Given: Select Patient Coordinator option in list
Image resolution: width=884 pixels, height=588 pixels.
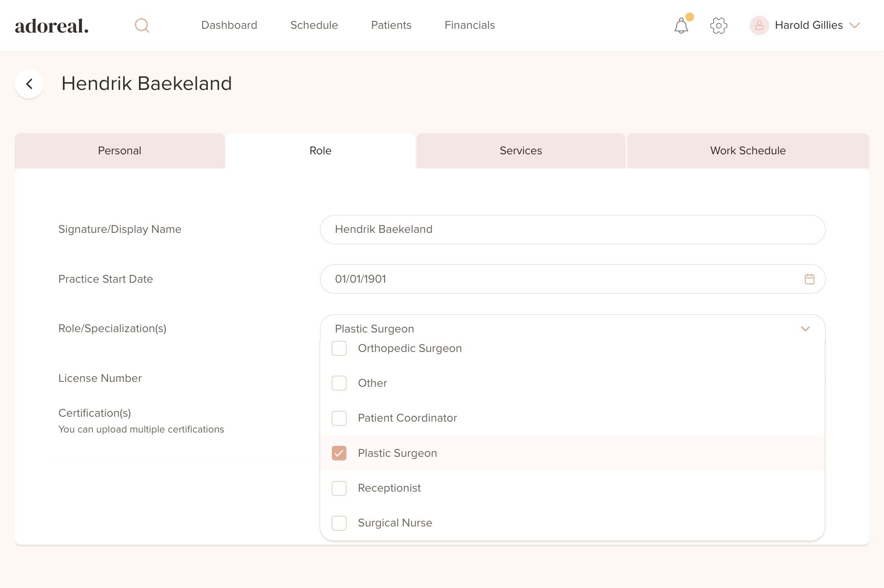Looking at the screenshot, I should click(407, 418).
